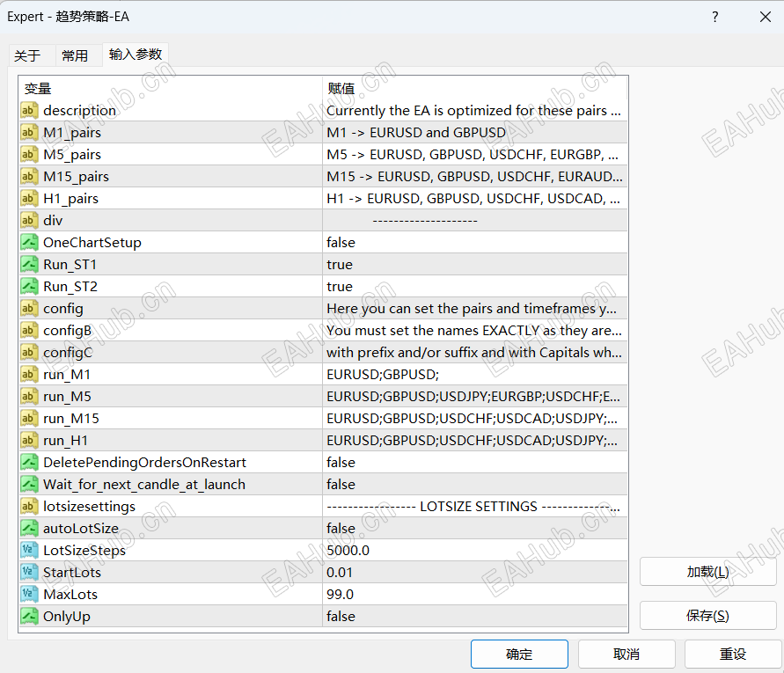
Task: Select the value icon next to StartLots
Action: (29, 573)
